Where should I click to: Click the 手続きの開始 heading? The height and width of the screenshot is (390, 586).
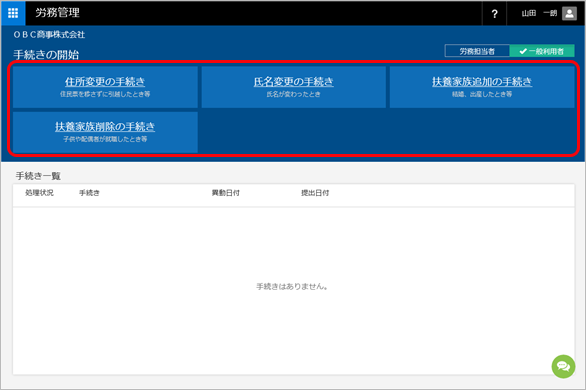[46, 55]
